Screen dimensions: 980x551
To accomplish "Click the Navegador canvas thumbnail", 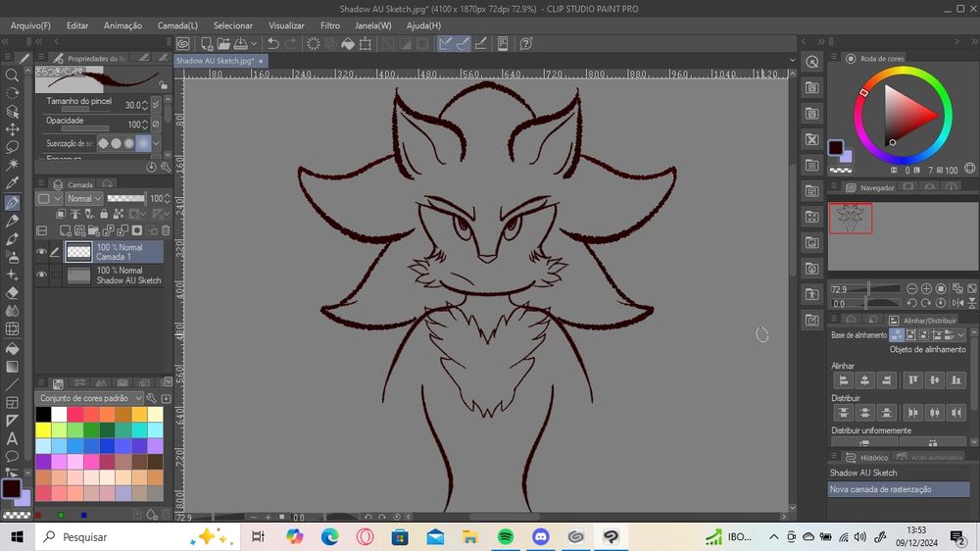I will [x=850, y=219].
